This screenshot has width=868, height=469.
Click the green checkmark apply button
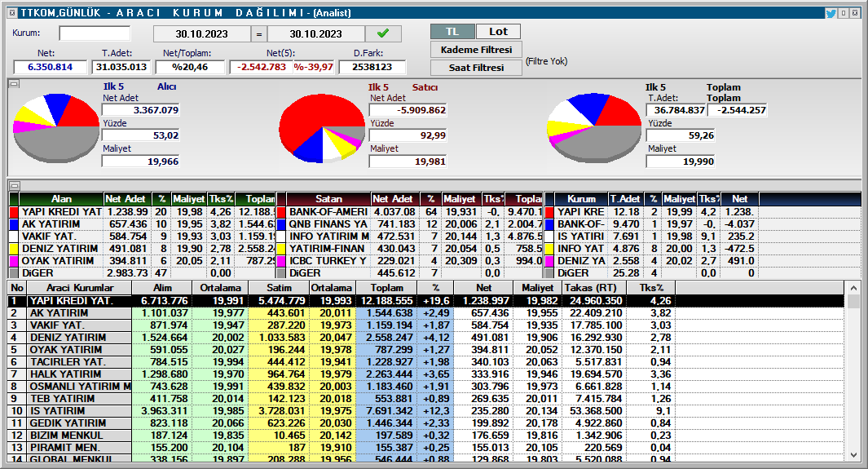point(383,33)
